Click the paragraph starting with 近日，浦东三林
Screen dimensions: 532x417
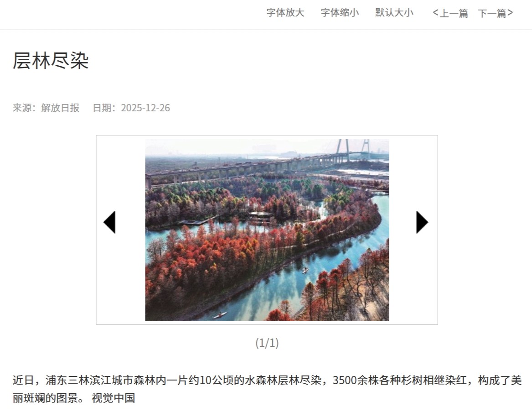coord(267,389)
